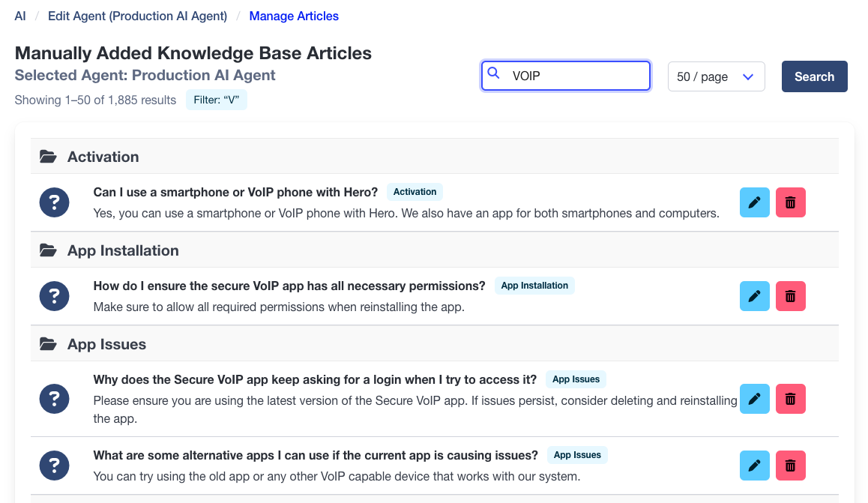The width and height of the screenshot is (868, 503).
Task: Click the folder icon next to App Issues
Action: pyautogui.click(x=48, y=344)
